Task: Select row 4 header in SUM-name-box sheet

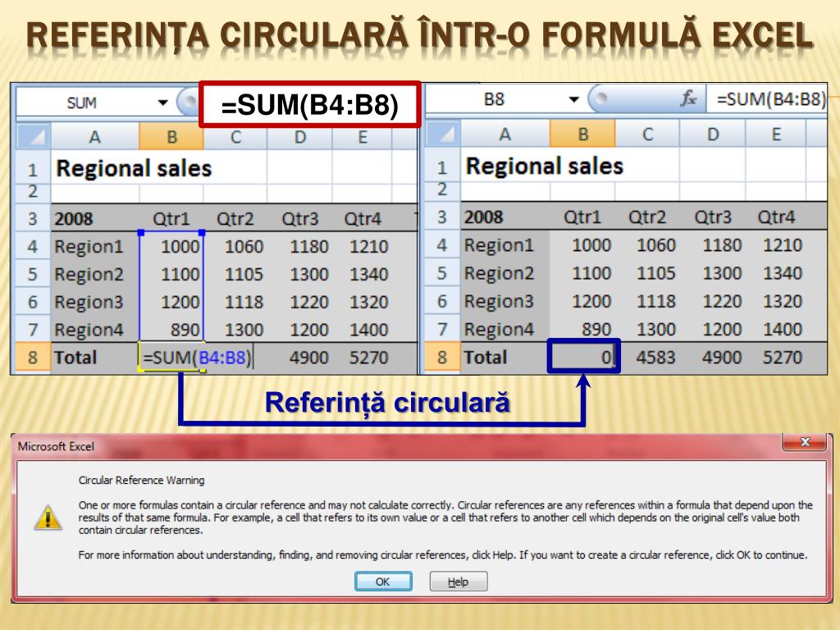Action: (x=33, y=246)
